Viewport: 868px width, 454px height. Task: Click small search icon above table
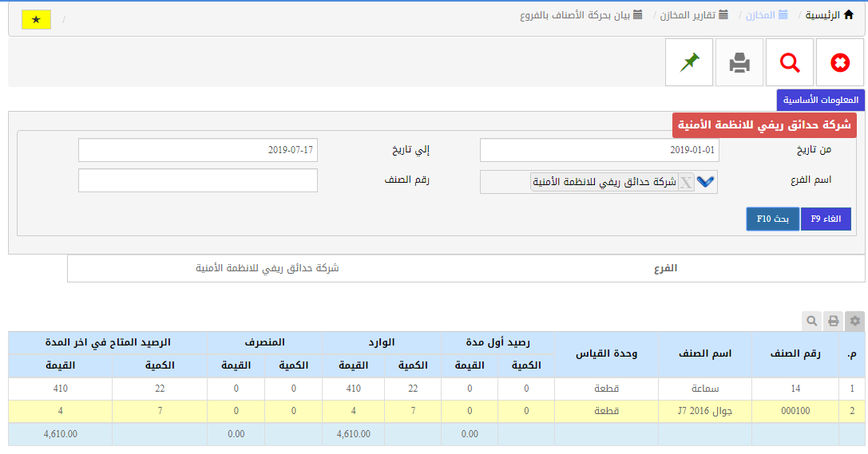tap(811, 321)
